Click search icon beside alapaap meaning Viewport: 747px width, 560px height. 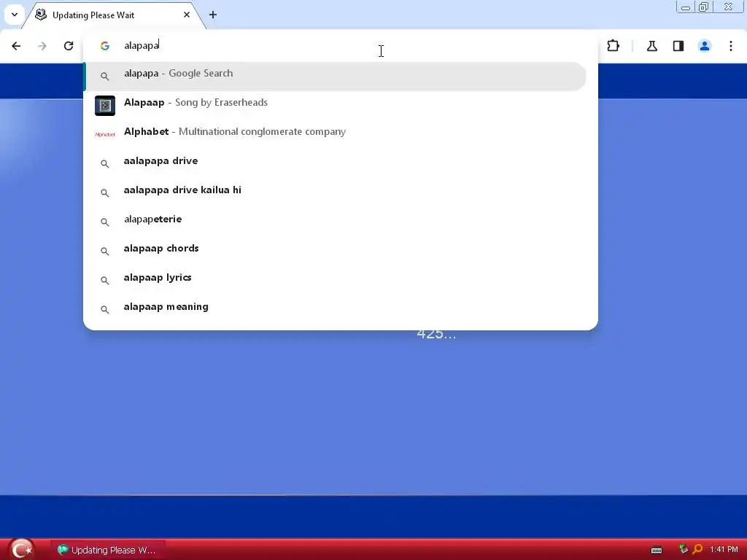(x=105, y=309)
